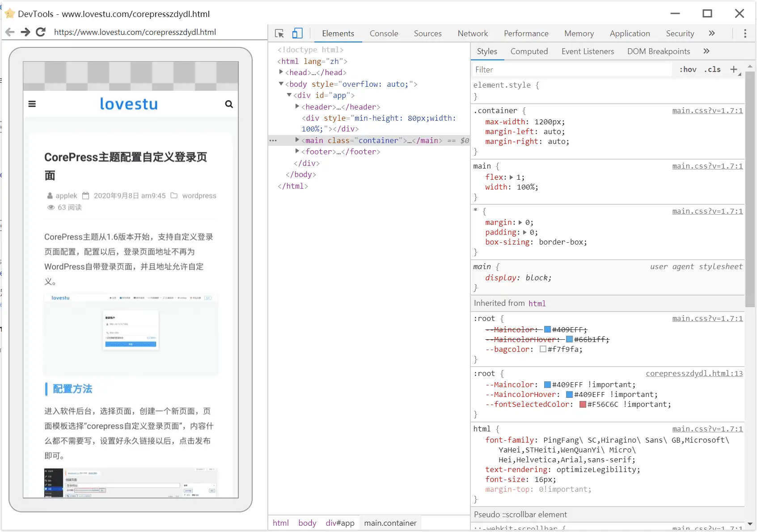This screenshot has height=532, width=757.
Task: Switch to the Console panel
Action: [384, 34]
